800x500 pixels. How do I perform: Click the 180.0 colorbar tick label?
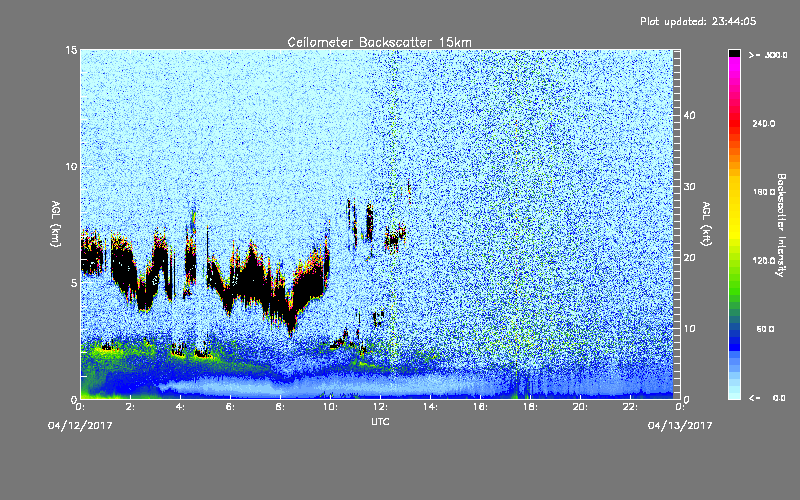point(764,192)
